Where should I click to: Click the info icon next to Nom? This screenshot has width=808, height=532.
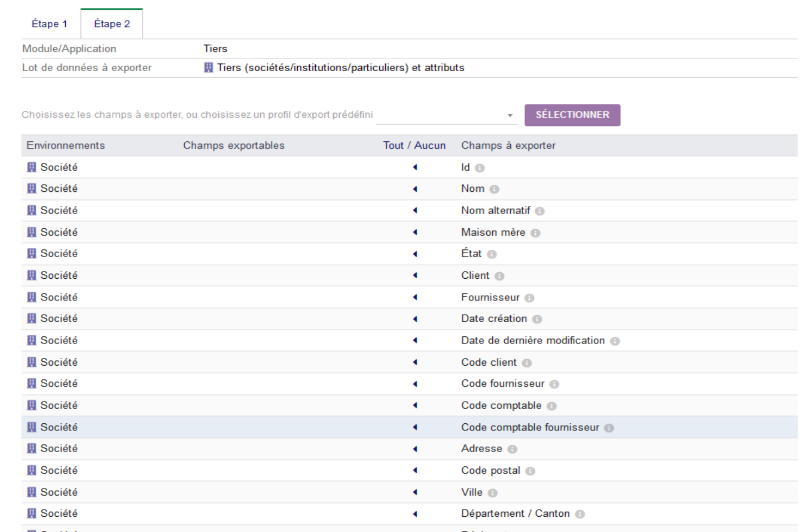click(x=494, y=190)
